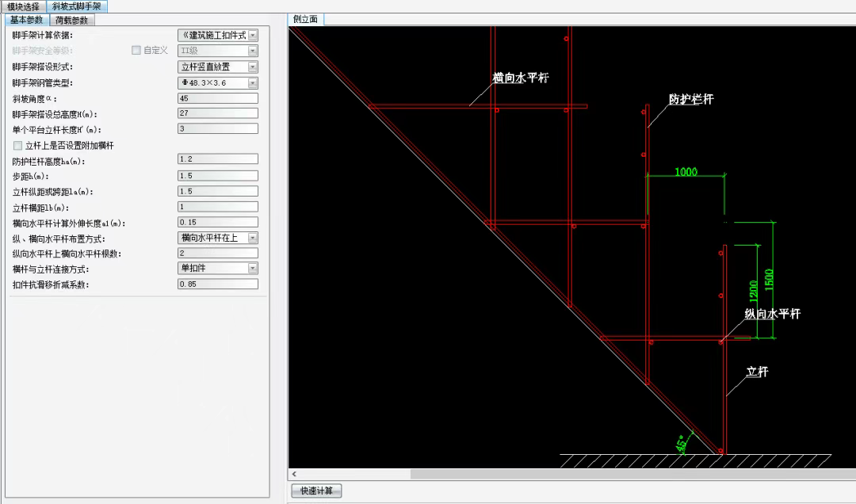
Task: Click the 45° angle annotation
Action: tap(682, 444)
